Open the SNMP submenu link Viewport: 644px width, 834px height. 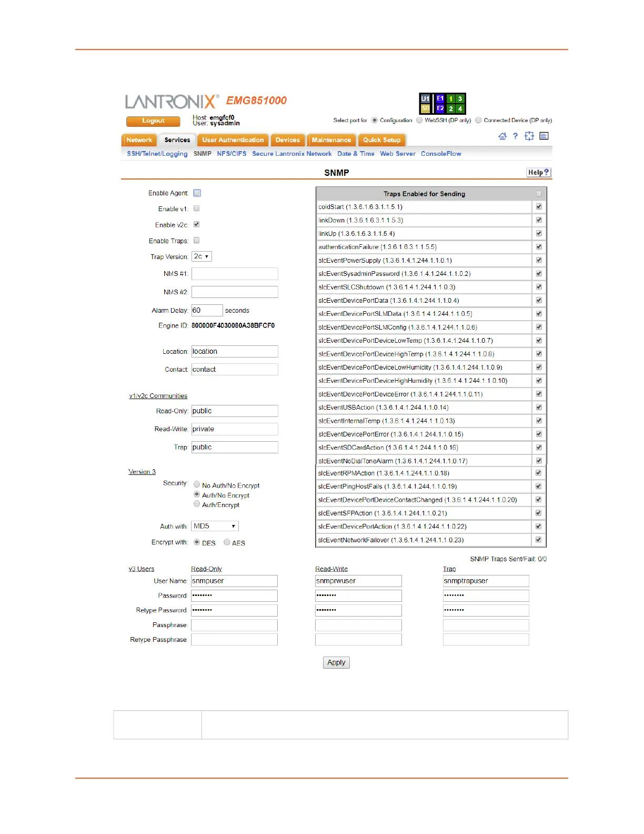click(203, 154)
